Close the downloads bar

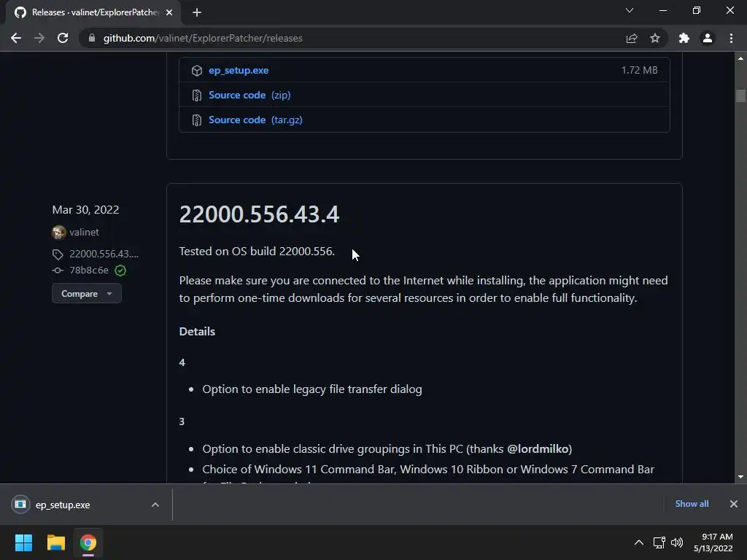734,504
